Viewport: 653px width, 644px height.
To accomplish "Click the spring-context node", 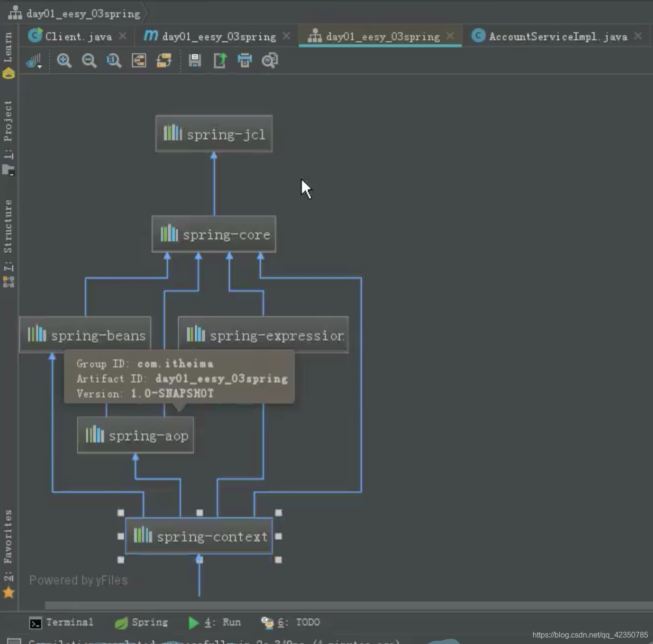I will [x=199, y=536].
